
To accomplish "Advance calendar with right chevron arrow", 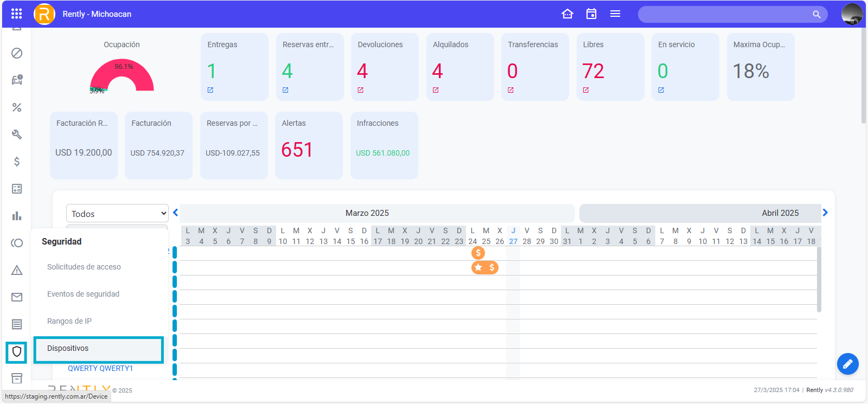I will pyautogui.click(x=825, y=213).
